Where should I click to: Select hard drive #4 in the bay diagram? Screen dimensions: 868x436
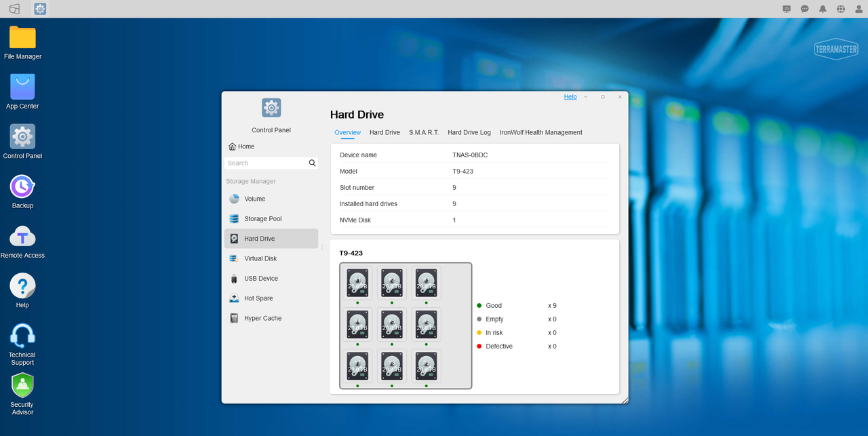tap(357, 324)
